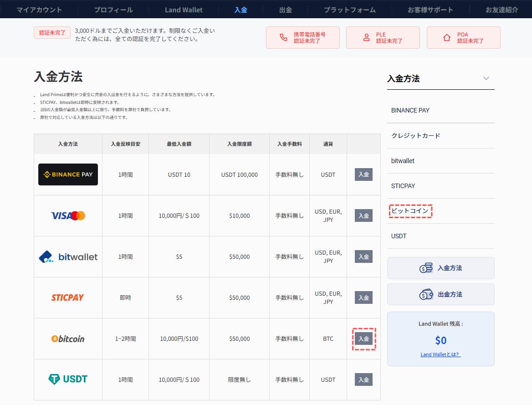The image size is (532, 405).
Task: Click the coin icon on 出金方法 sidebar button
Action: [425, 294]
